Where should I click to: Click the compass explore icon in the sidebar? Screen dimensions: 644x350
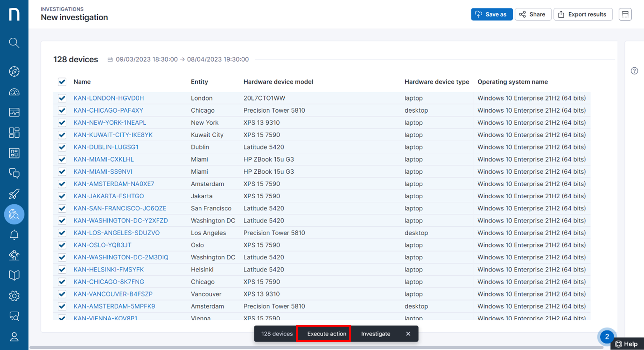pyautogui.click(x=14, y=71)
